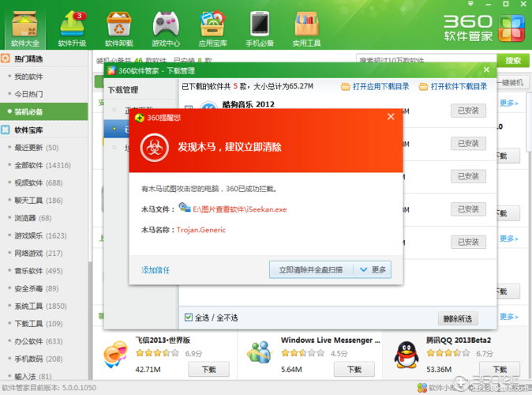
Task: Open 游戏中心 game controller icon
Action: click(165, 25)
